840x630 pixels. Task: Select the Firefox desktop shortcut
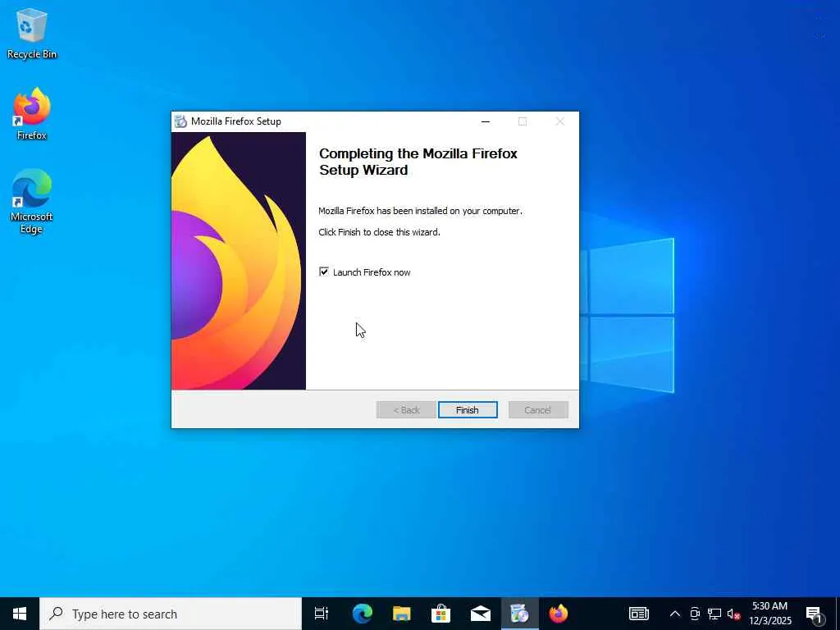(32, 113)
